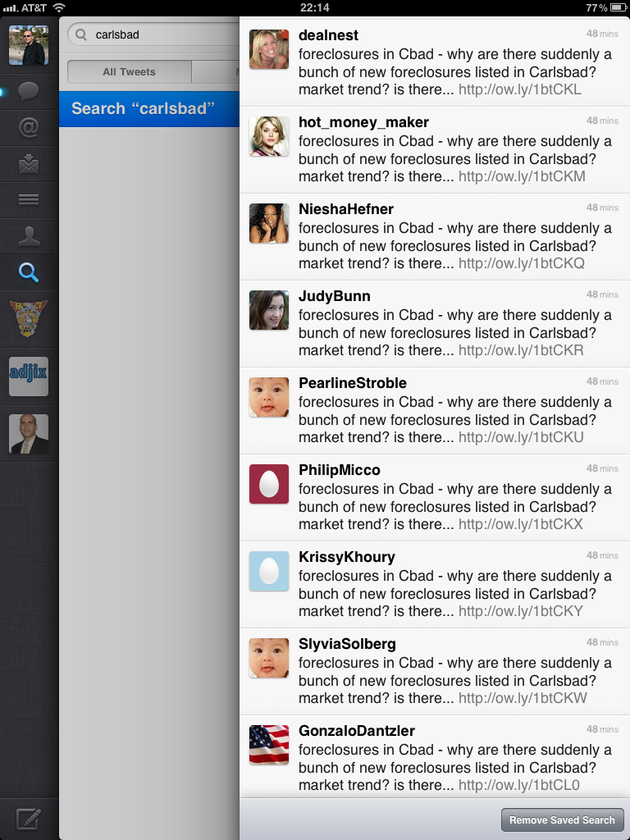Open the Messages inbox icon
Screen dimensions: 630x840
[29, 164]
